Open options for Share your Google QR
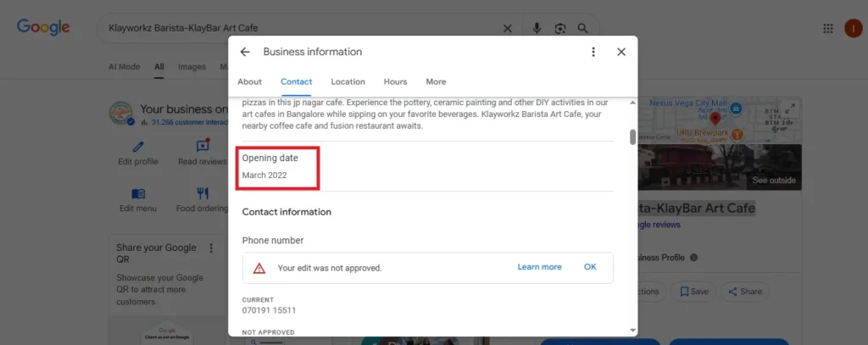The width and height of the screenshot is (868, 345). (x=211, y=248)
